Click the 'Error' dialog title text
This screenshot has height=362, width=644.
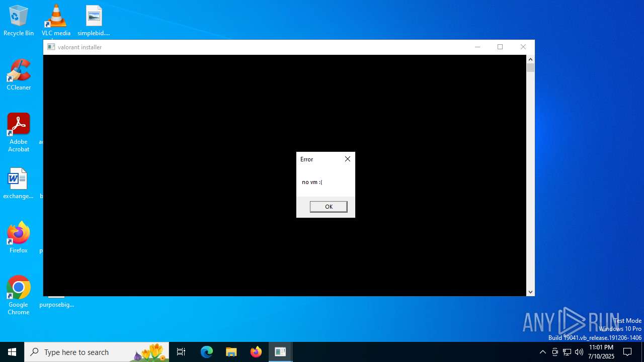pos(306,159)
